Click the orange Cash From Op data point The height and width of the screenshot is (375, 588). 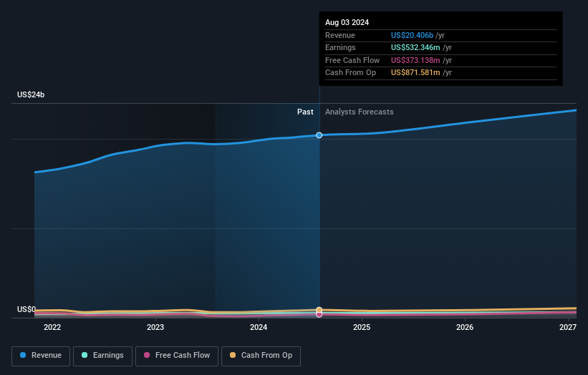pyautogui.click(x=319, y=310)
